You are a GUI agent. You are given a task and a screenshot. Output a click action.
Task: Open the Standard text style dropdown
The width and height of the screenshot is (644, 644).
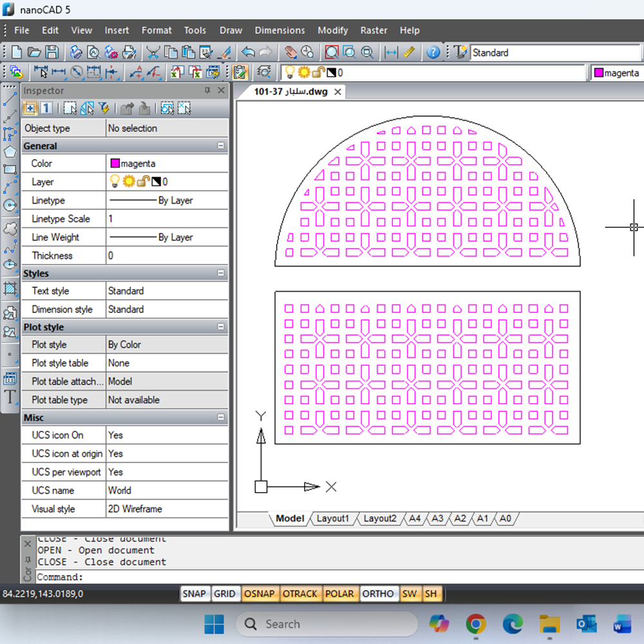click(x=554, y=53)
